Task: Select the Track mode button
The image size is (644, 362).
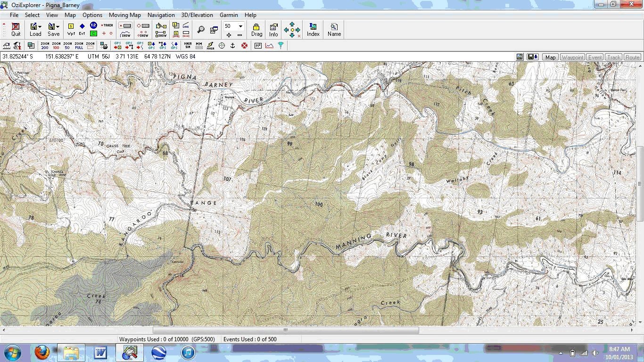Action: (x=613, y=57)
